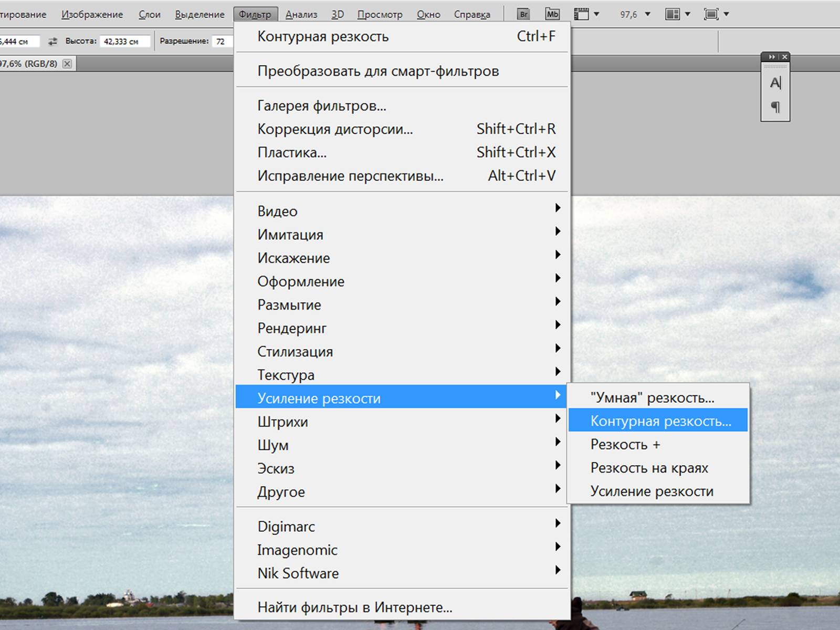This screenshot has width=840, height=630.
Task: Open the Пластика filter
Action: pyautogui.click(x=402, y=152)
